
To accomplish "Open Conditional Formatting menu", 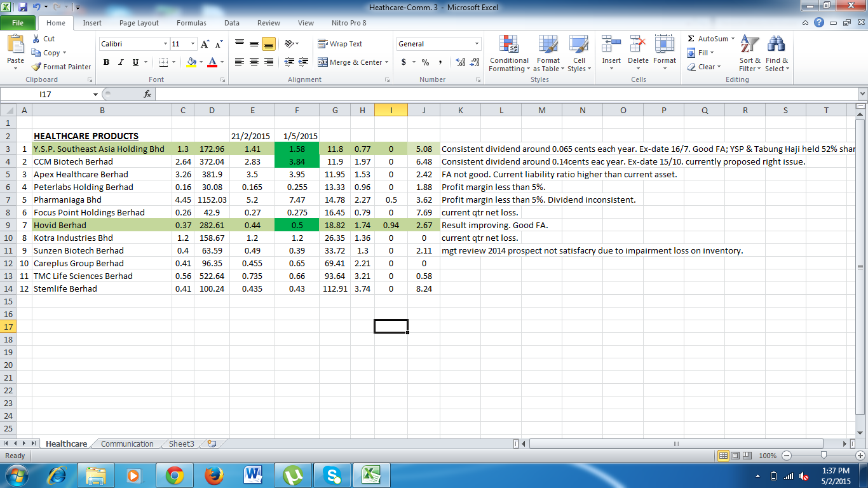I will pos(509,54).
